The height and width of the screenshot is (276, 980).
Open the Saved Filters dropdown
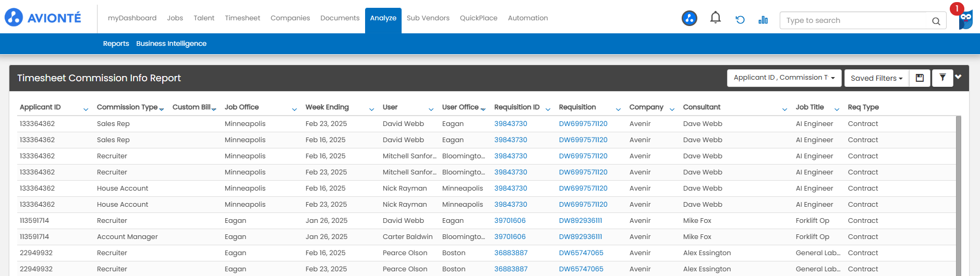(876, 78)
